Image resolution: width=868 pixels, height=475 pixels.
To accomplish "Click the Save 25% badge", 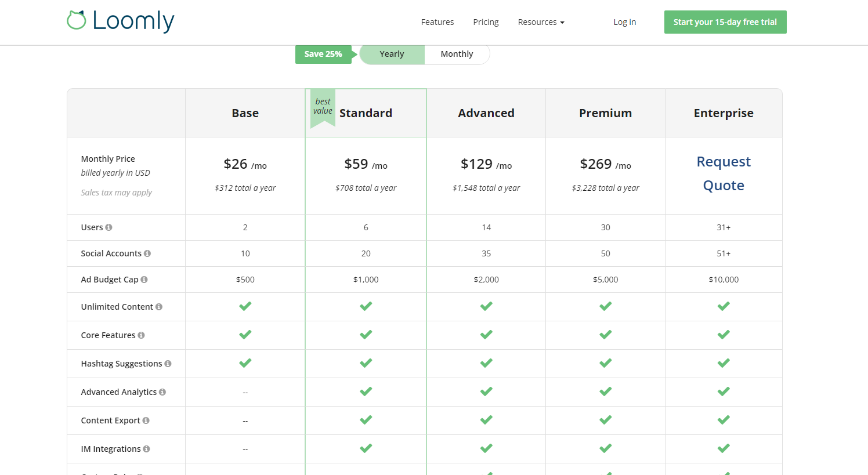I will [x=324, y=54].
